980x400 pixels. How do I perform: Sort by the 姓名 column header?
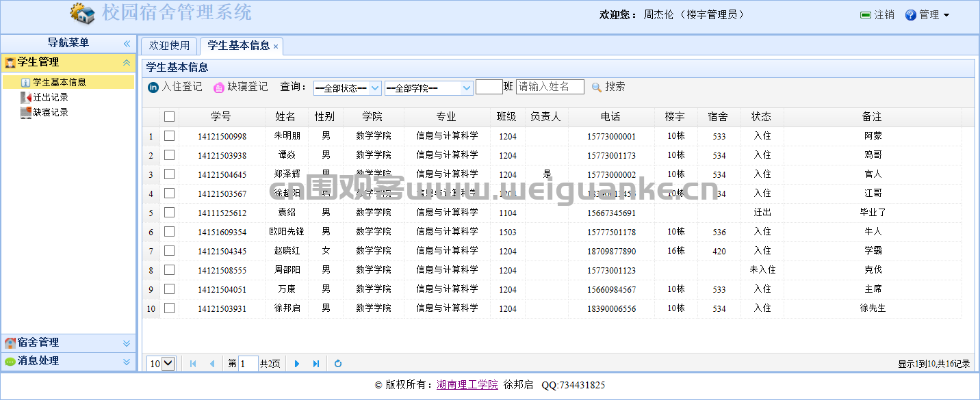tap(286, 117)
